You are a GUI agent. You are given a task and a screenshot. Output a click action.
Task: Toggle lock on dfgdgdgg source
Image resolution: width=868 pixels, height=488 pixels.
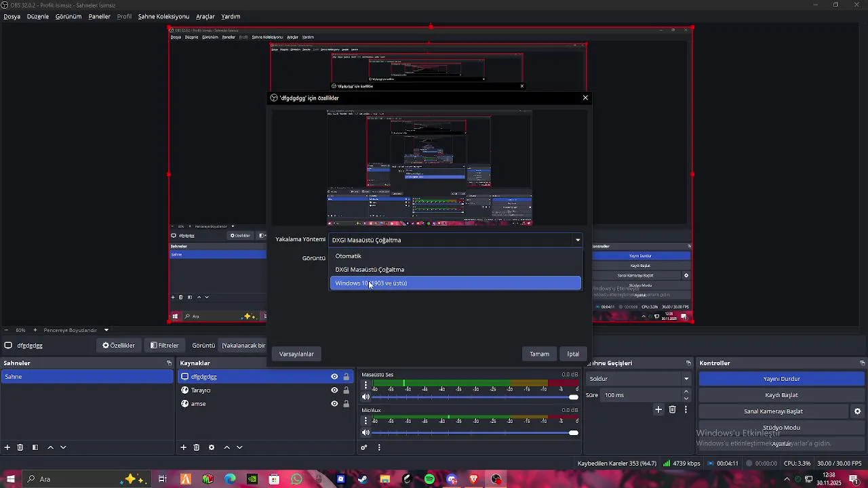(347, 377)
